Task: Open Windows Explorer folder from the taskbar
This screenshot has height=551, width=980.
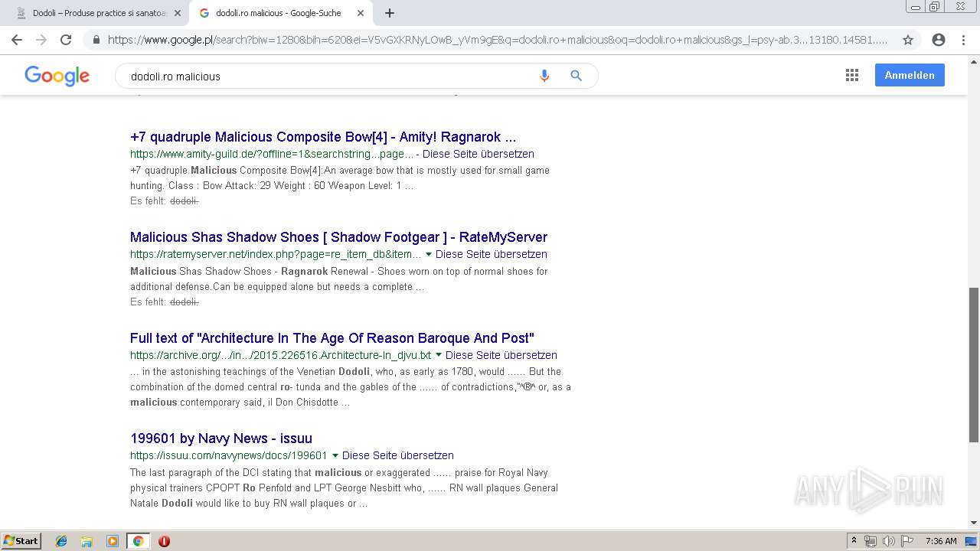Action: [x=87, y=541]
